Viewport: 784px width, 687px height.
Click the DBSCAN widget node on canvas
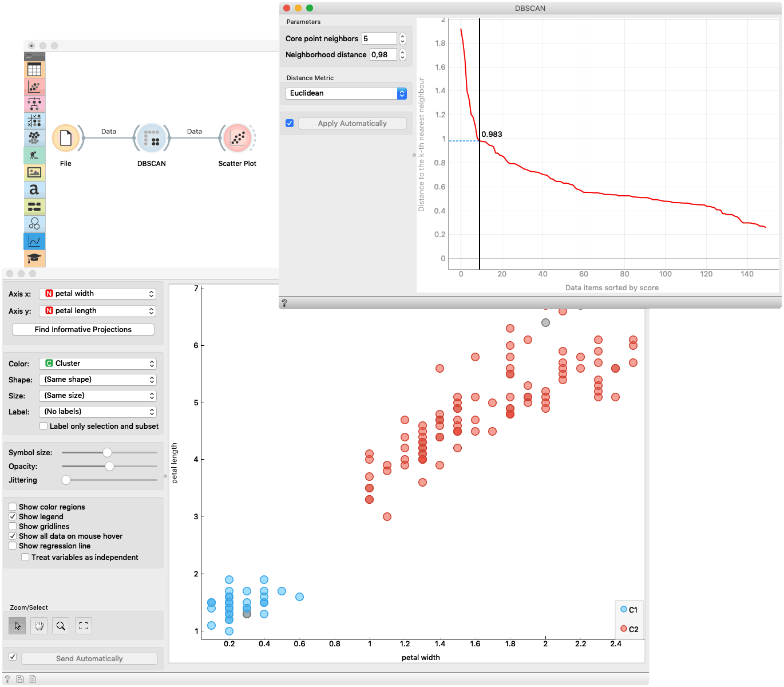click(152, 139)
